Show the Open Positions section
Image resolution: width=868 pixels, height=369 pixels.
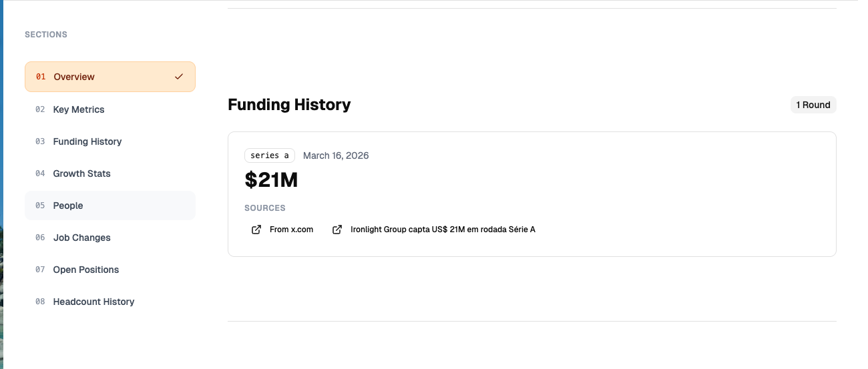tap(86, 270)
